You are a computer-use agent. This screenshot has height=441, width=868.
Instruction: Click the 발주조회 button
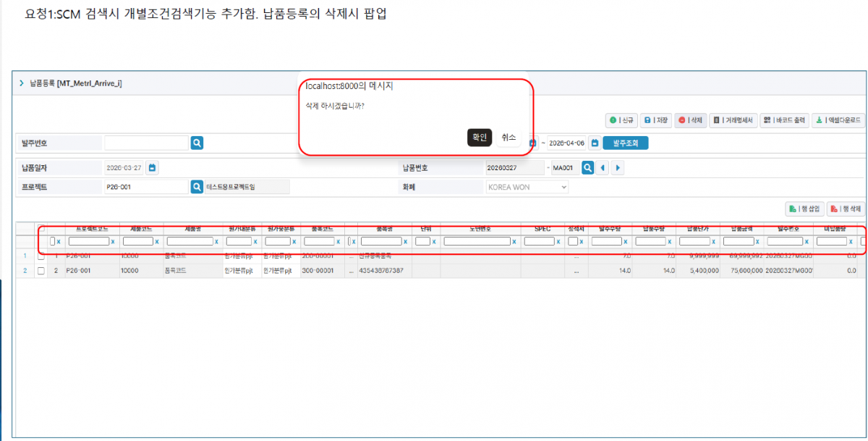[626, 143]
